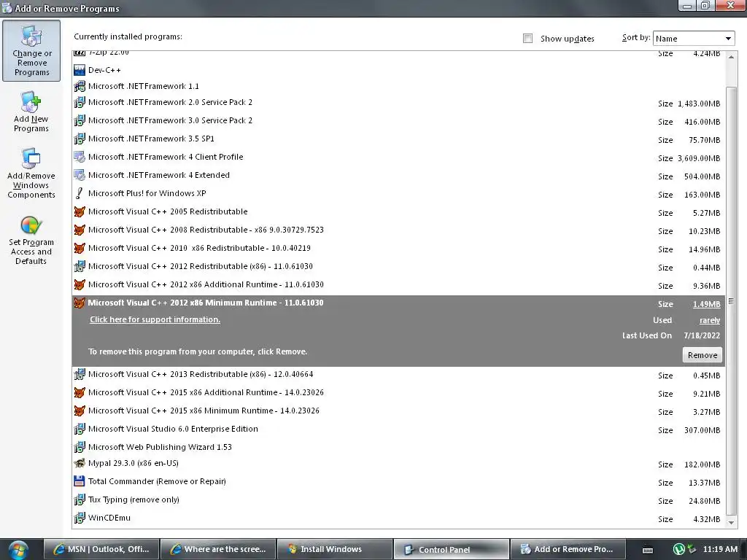Click the WinCDEmu program icon
Viewport: 747px width, 560px height.
tap(80, 518)
